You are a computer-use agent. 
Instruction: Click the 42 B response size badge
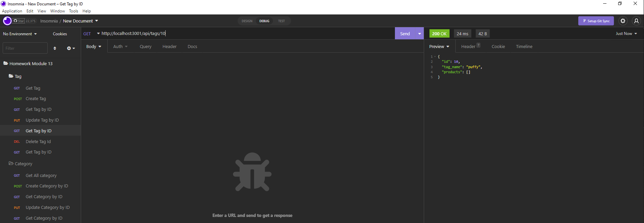[482, 34]
